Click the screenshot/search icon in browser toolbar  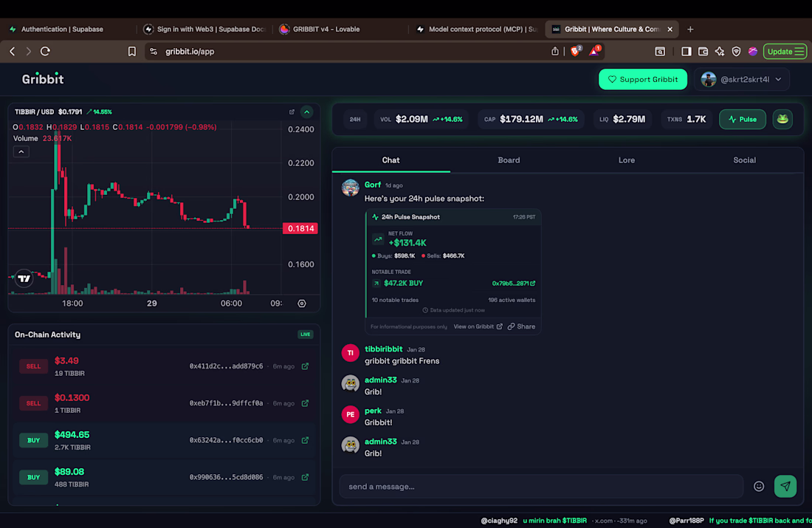pos(660,51)
